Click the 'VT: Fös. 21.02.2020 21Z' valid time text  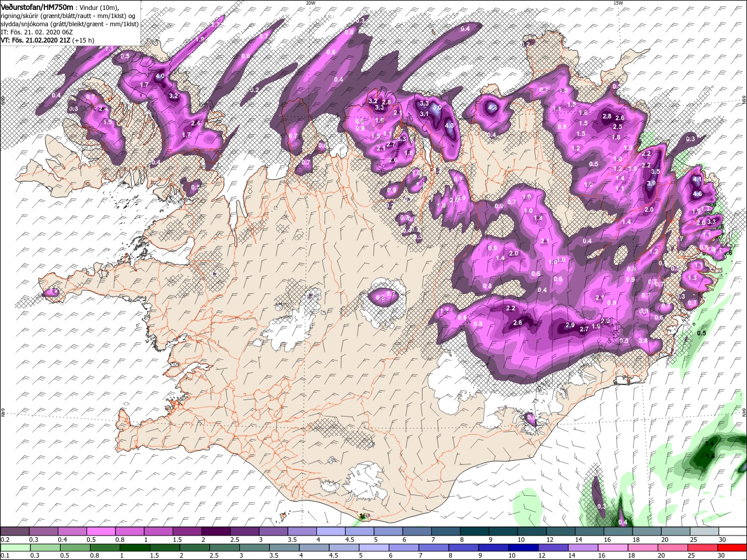(36, 40)
